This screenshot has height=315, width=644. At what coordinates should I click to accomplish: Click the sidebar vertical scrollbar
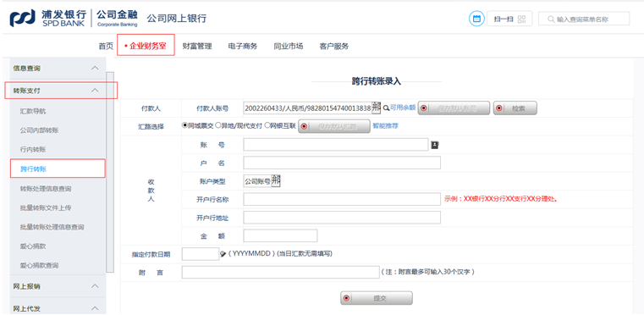tap(110, 172)
